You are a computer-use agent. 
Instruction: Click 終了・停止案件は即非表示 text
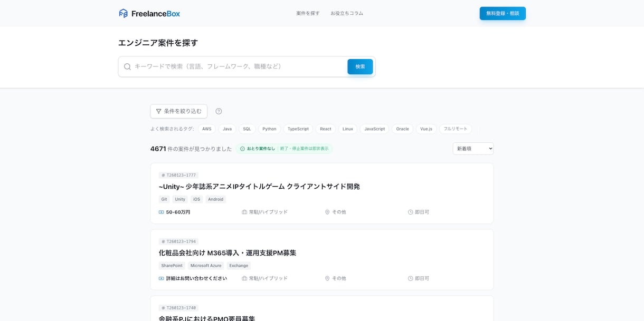(304, 149)
